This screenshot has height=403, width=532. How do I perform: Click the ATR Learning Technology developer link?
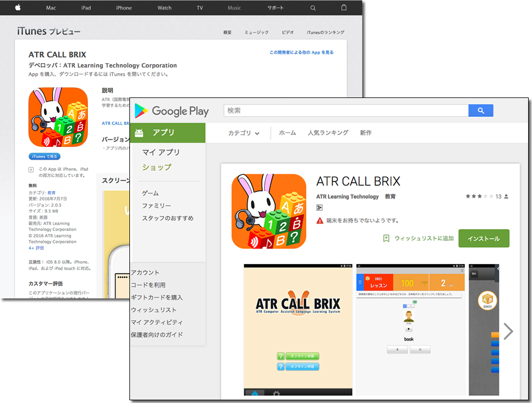pos(347,197)
